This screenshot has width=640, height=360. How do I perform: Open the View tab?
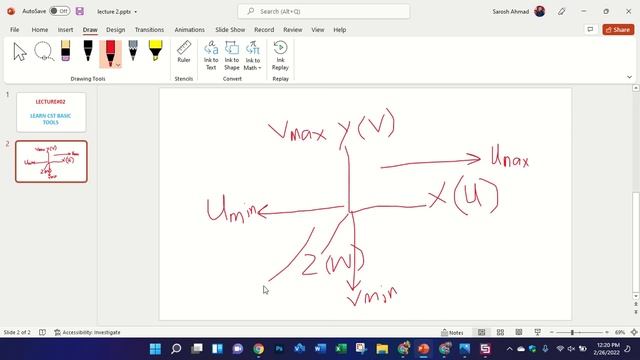pos(318,30)
